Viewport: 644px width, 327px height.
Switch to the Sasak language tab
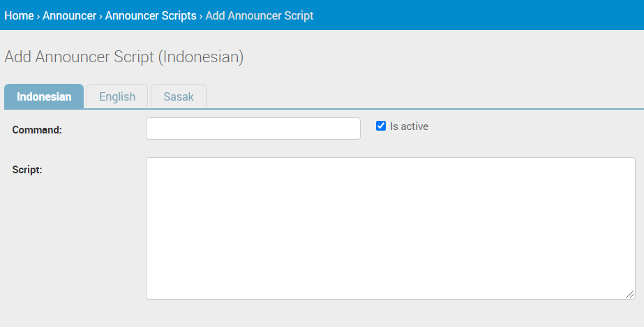pos(179,96)
